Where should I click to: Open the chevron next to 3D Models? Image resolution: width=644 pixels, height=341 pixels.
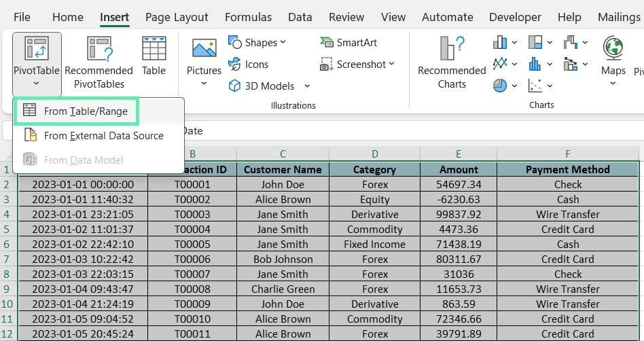(307, 86)
